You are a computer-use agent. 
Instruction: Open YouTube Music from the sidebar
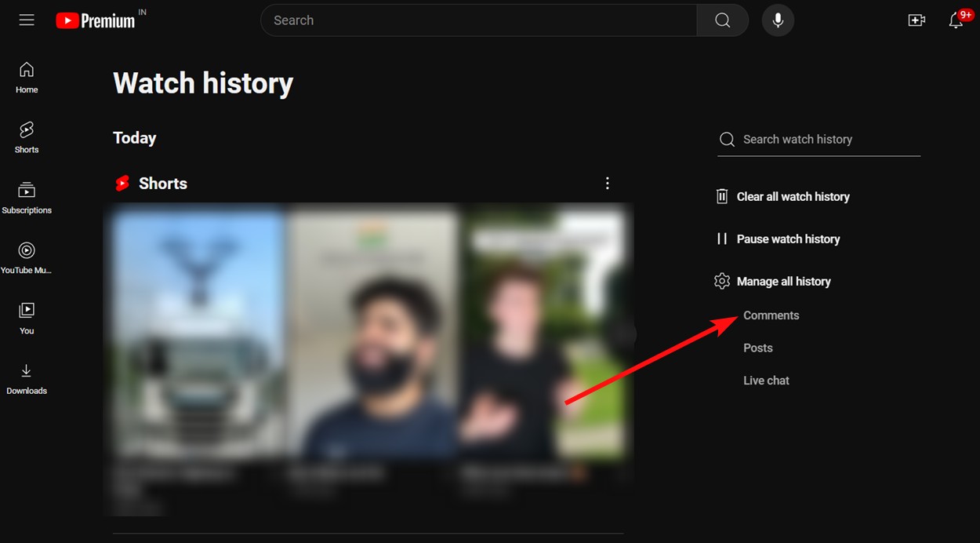[x=26, y=256]
